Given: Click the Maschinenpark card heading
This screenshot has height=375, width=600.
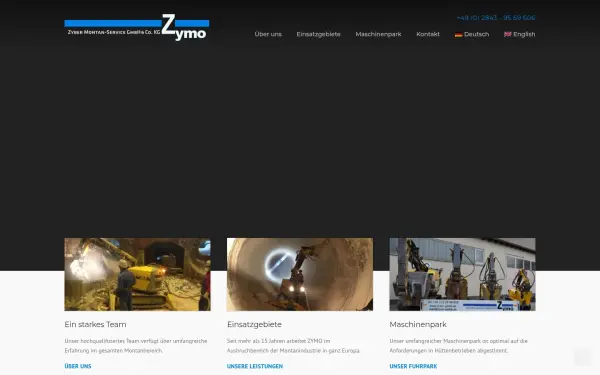Looking at the screenshot, I should click(x=418, y=324).
